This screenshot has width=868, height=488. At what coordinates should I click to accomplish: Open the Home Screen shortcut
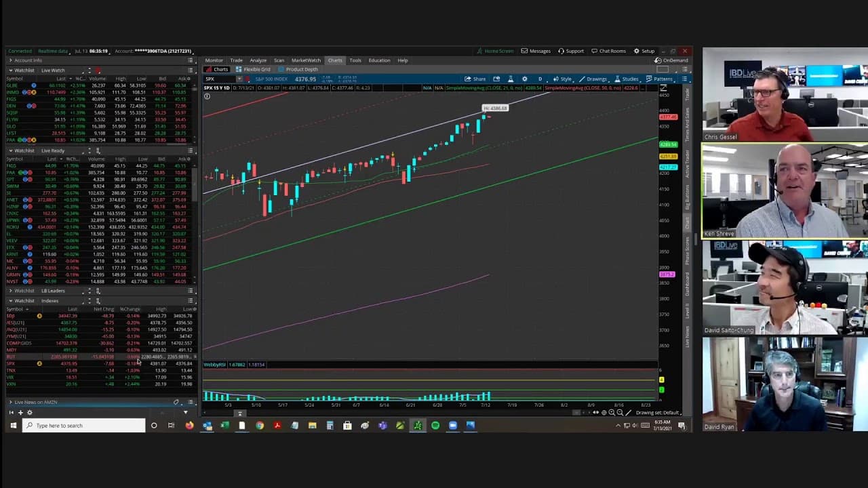[x=494, y=51]
